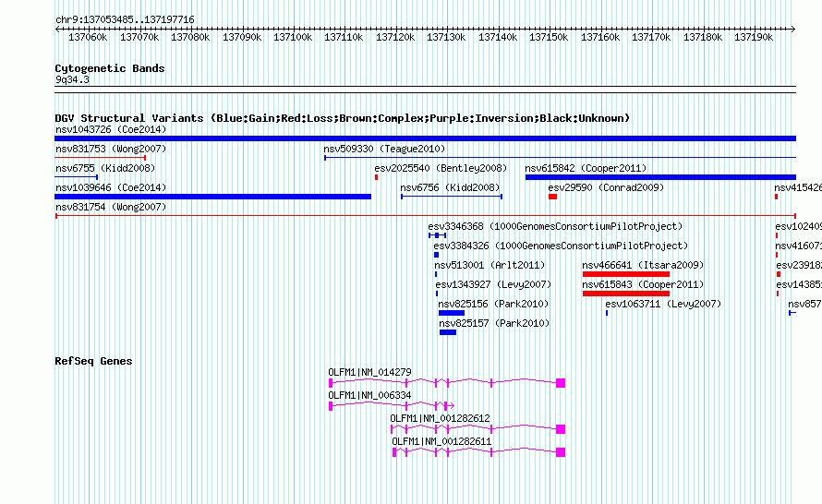Image resolution: width=822 pixels, height=504 pixels.
Task: Open the OLFM1|NM_014279 transcript label
Action: tap(369, 373)
